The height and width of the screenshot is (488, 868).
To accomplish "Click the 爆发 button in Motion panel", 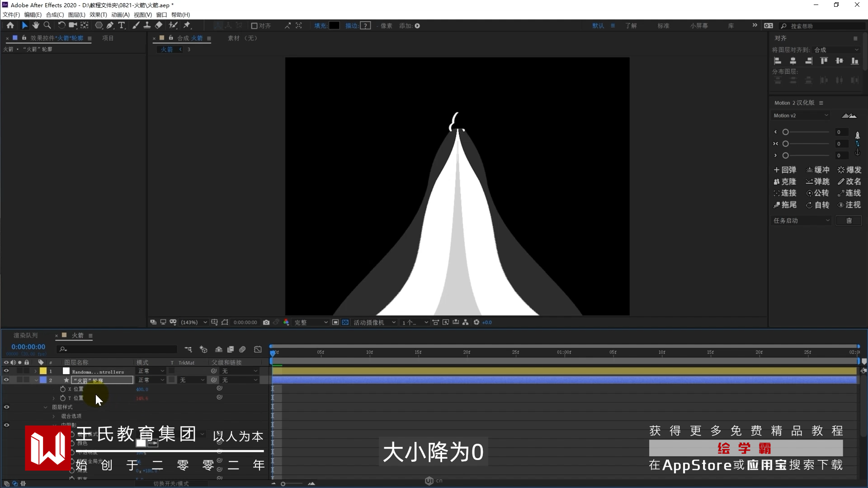I will point(849,170).
